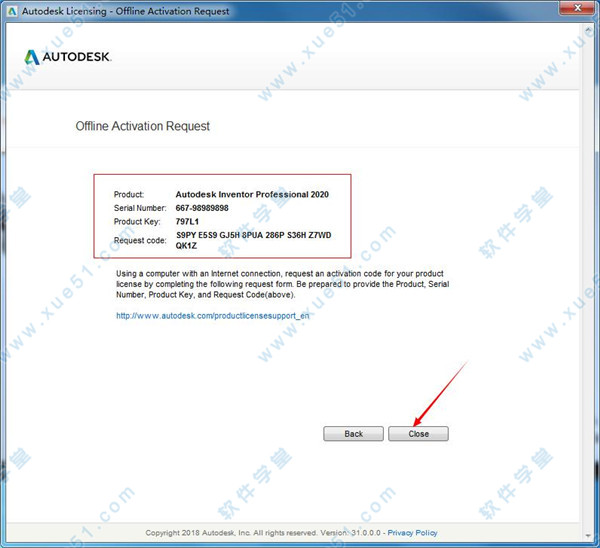Click the Back button
This screenshot has width=600, height=548.
tap(353, 434)
